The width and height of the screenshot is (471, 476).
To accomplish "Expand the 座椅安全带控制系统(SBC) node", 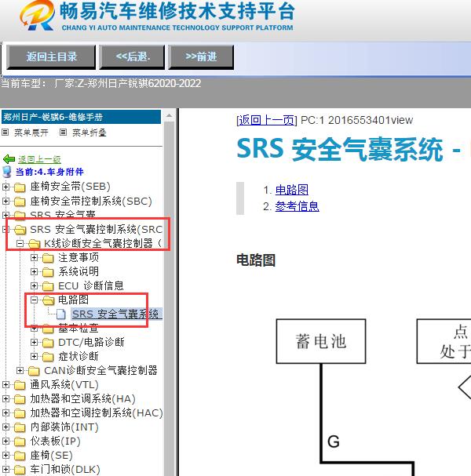I will pos(5,201).
